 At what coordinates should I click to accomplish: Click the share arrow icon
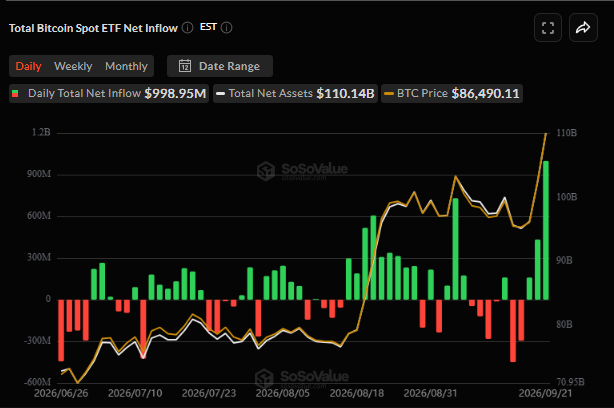[583, 28]
